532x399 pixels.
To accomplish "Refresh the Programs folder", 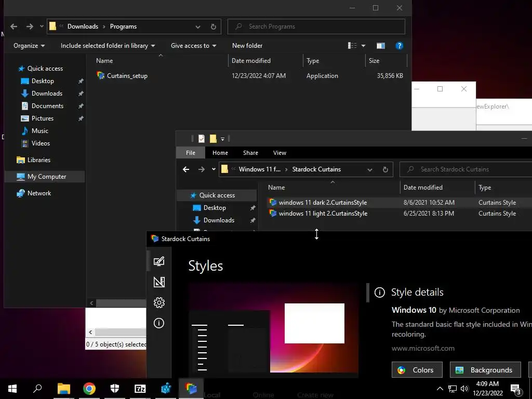I will point(213,26).
